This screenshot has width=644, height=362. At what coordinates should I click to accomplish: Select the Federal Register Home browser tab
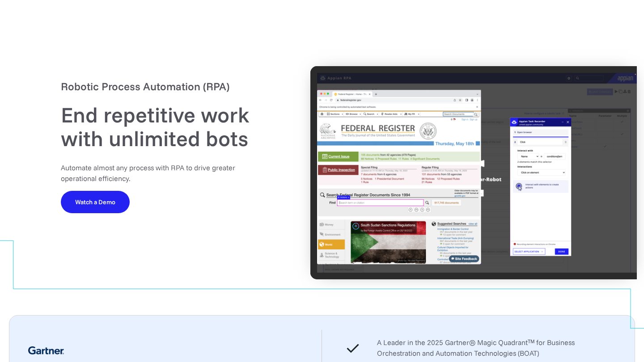point(352,94)
